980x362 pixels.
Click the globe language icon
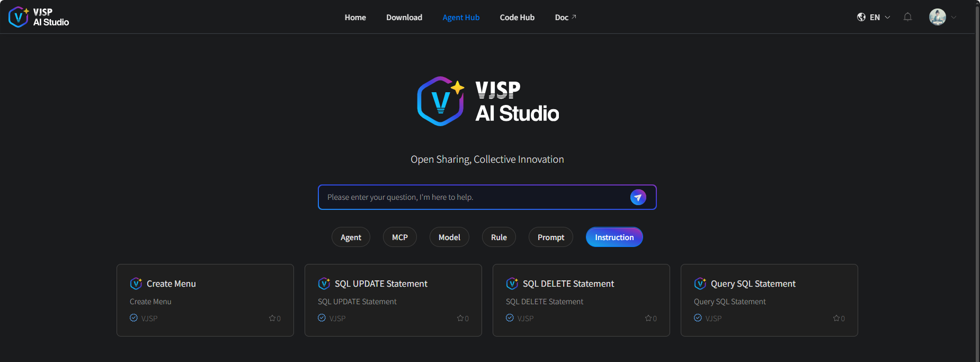[x=861, y=17]
